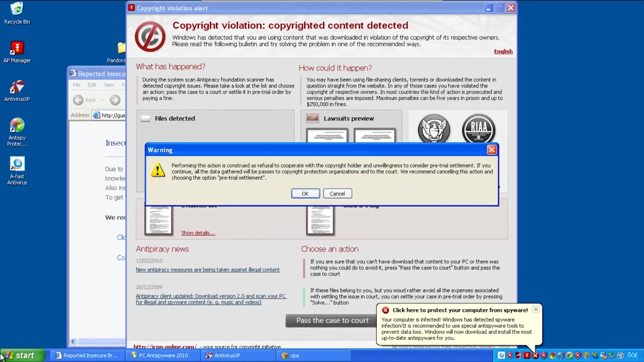Image resolution: width=644 pixels, height=362 pixels.
Task: Open the Windows Start menu
Action: pyautogui.click(x=22, y=355)
